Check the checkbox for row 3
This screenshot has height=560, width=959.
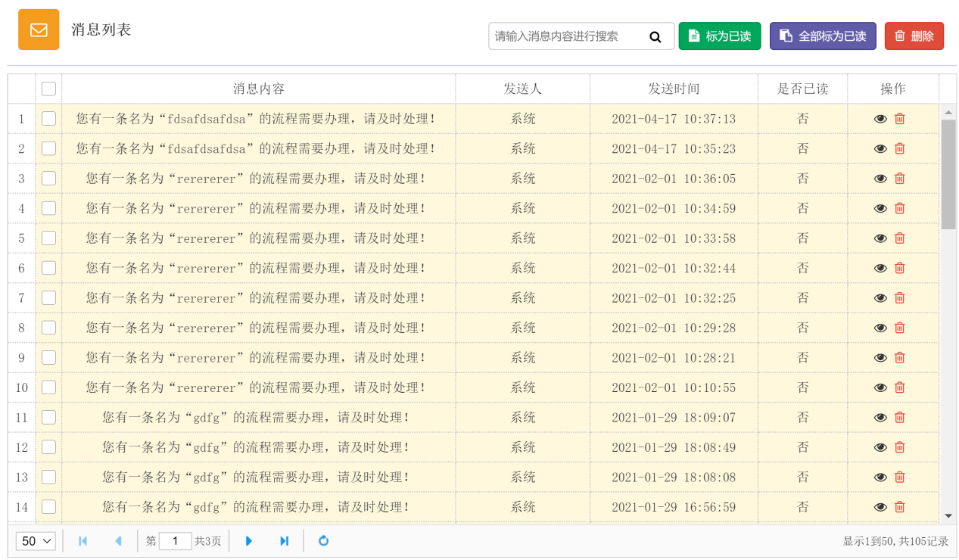[48, 178]
